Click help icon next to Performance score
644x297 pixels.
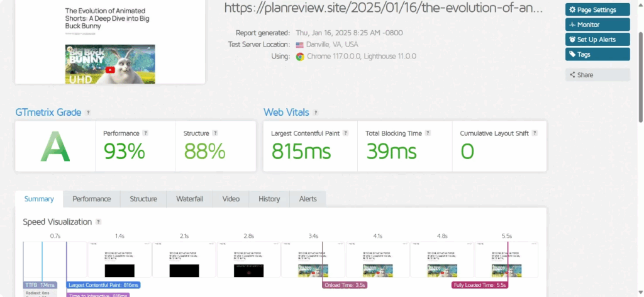(x=145, y=133)
